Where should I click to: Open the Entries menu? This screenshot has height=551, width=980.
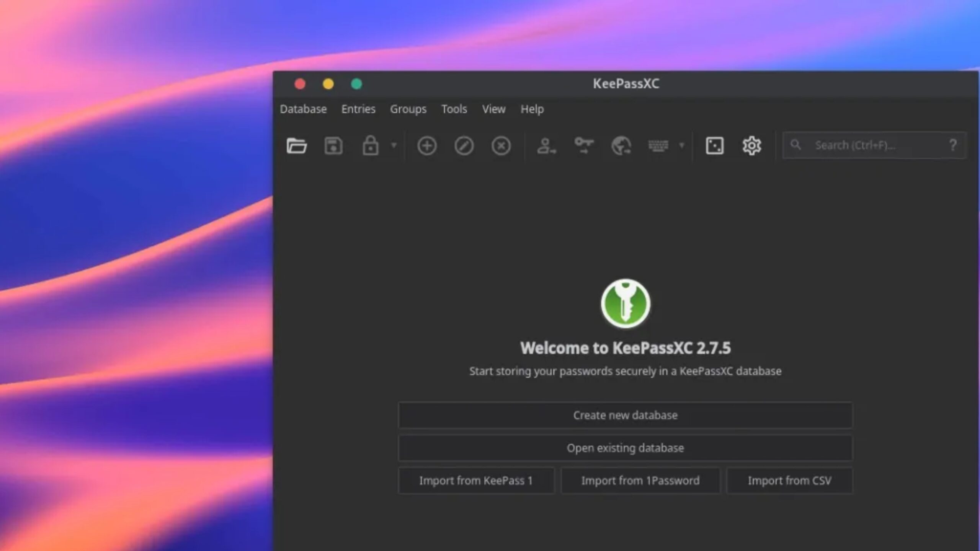[358, 109]
